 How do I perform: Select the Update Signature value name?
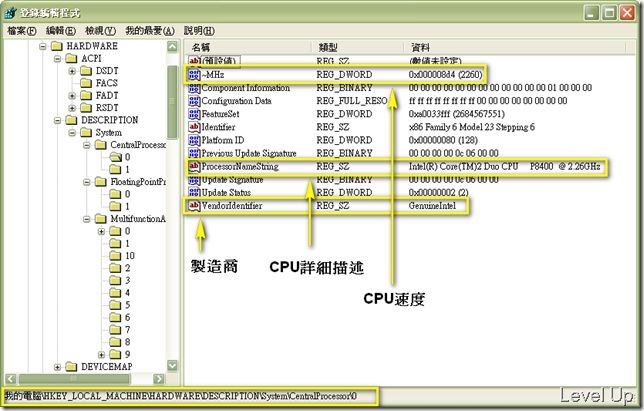click(x=232, y=180)
